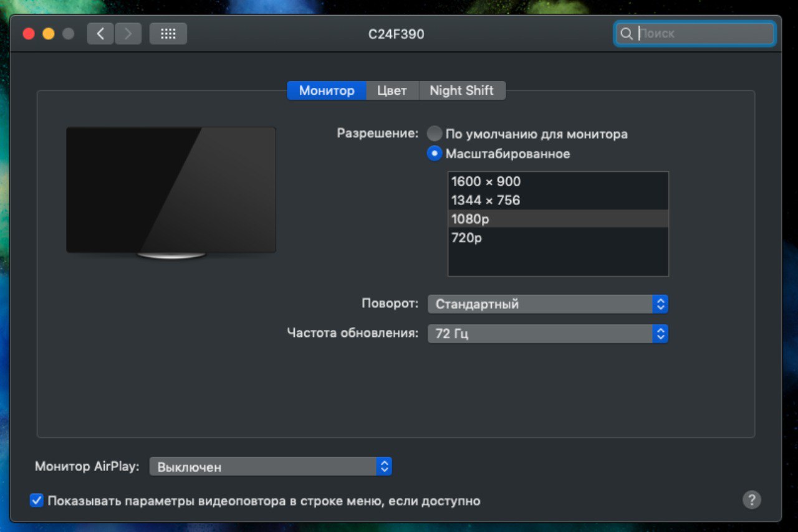Switch to the Монитор tab
Image resolution: width=798 pixels, height=532 pixels.
pos(327,90)
